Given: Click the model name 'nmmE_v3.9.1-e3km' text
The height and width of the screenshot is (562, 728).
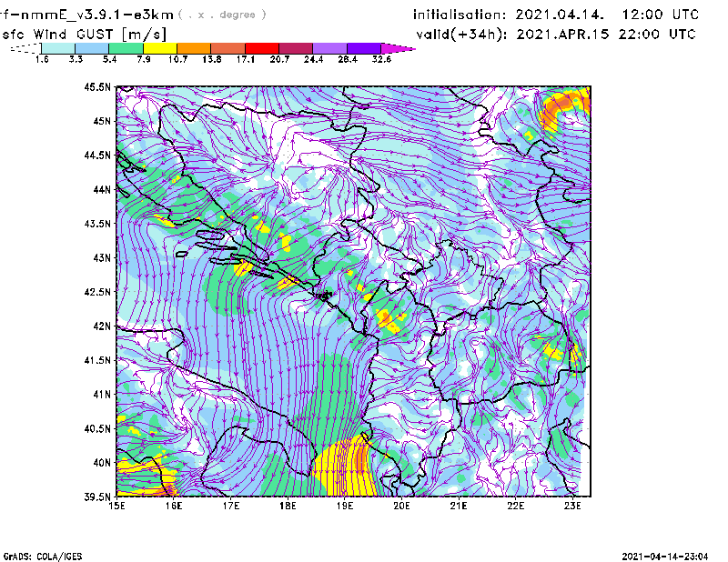Looking at the screenshot, I should point(96,15).
